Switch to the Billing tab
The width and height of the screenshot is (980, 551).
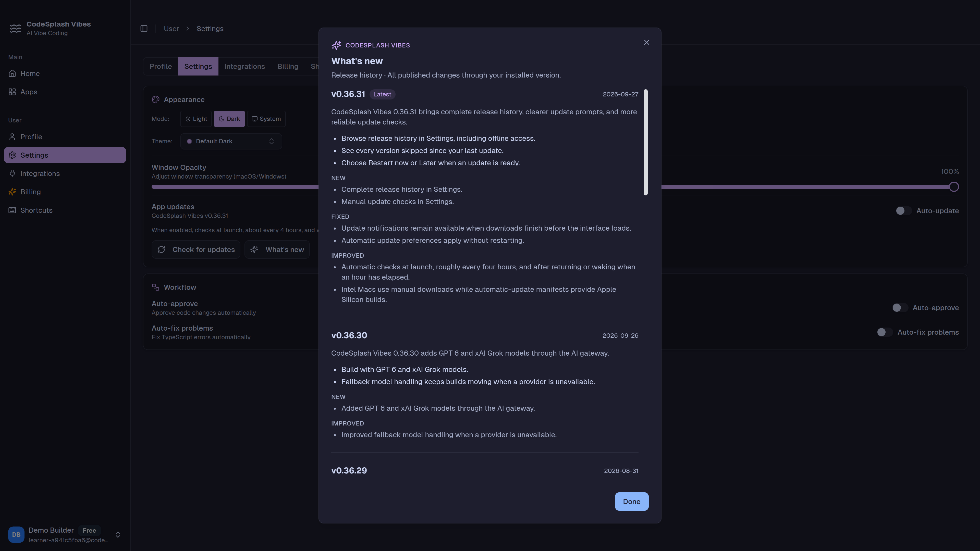pyautogui.click(x=288, y=67)
